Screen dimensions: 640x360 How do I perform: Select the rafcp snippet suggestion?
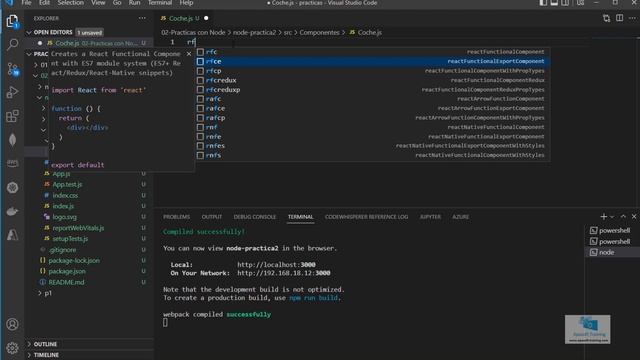click(x=372, y=118)
